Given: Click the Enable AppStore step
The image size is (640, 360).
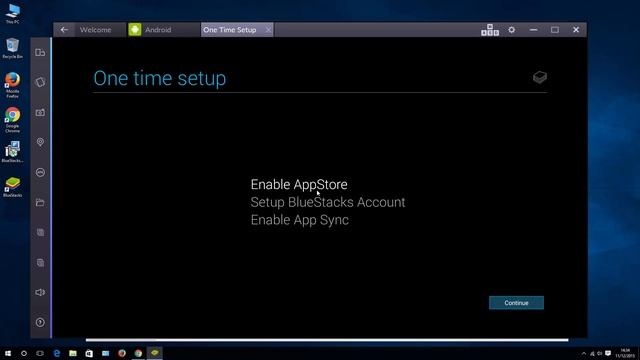Looking at the screenshot, I should click(x=299, y=184).
